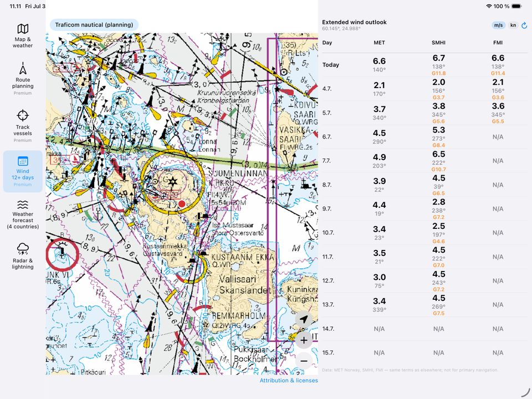Image resolution: width=532 pixels, height=399 pixels.
Task: Tap the red location marker on map
Action: [182, 204]
